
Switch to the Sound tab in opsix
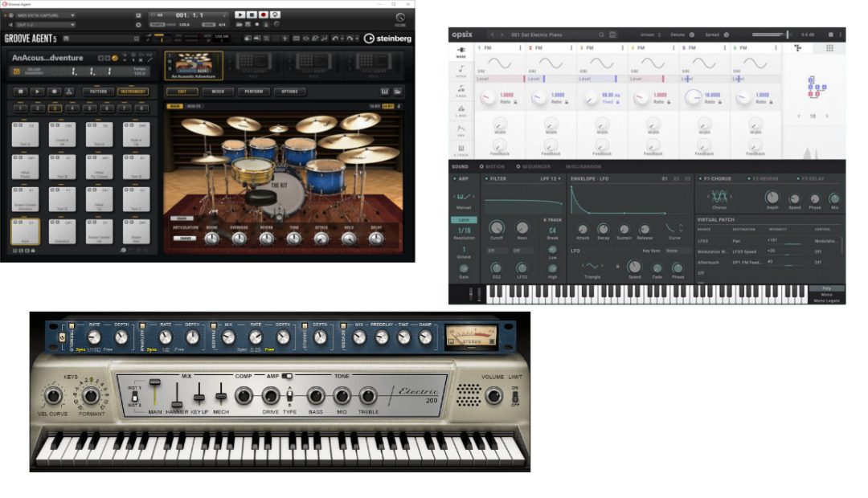460,166
